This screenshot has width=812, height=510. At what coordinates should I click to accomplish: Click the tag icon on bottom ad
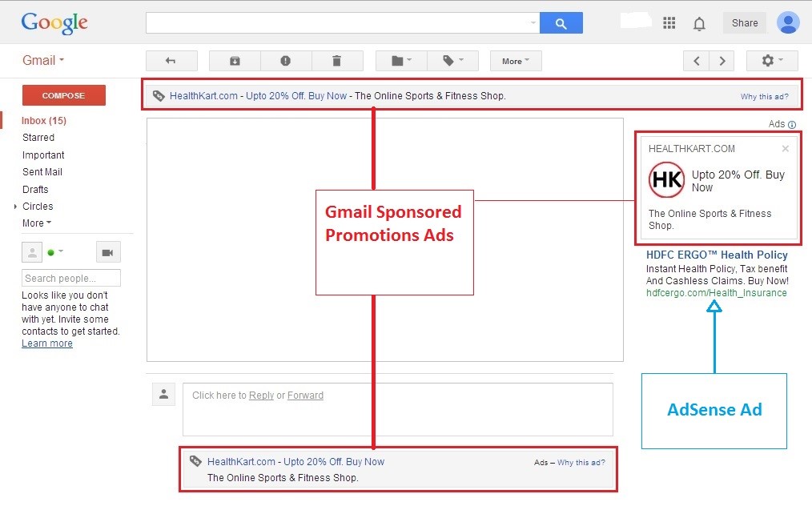[x=195, y=461]
